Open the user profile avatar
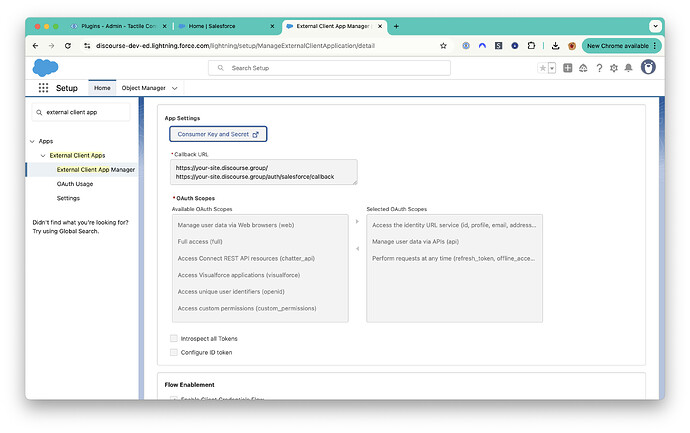 pyautogui.click(x=648, y=67)
